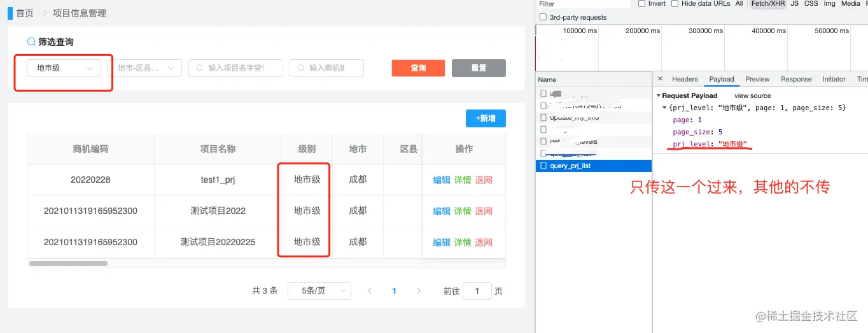868x333 pixels.
Task: Collapse the Request Payload section triangle
Action: (659, 96)
